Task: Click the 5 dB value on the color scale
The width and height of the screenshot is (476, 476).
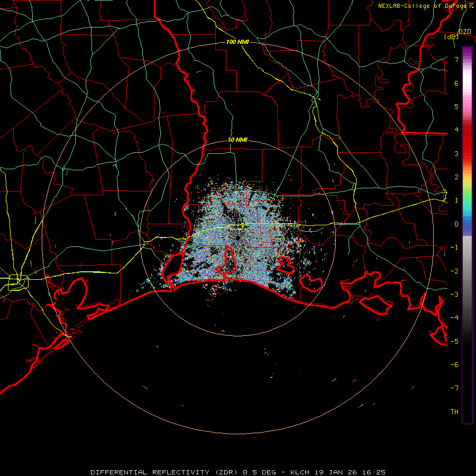Action: [456, 106]
